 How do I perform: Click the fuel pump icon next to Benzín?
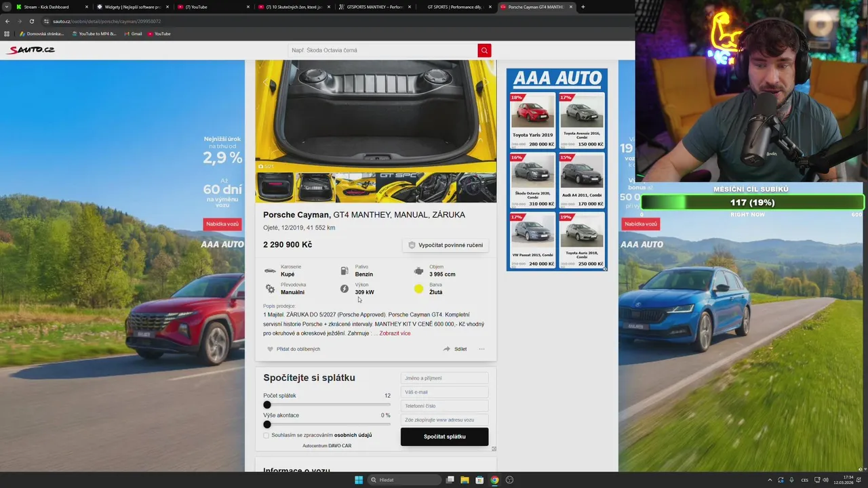[x=344, y=271]
